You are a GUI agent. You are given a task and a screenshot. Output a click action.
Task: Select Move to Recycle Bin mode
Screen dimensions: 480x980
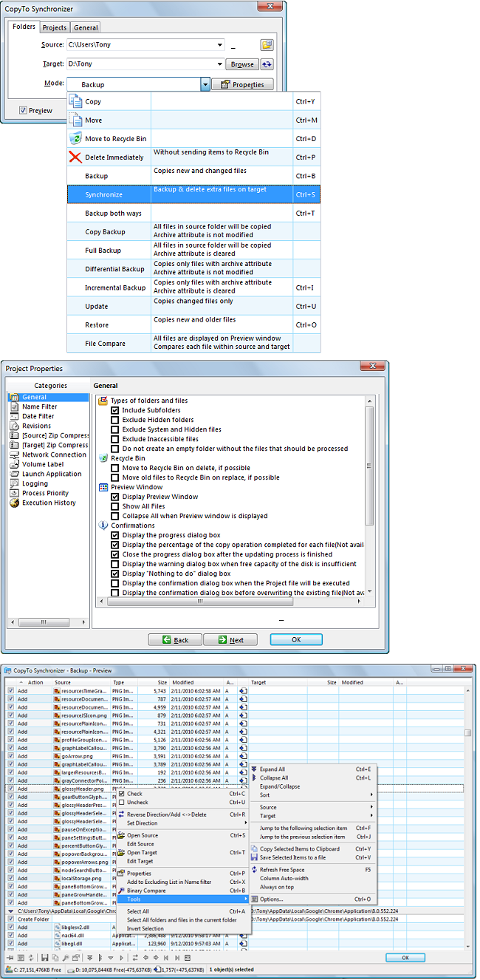click(193, 139)
